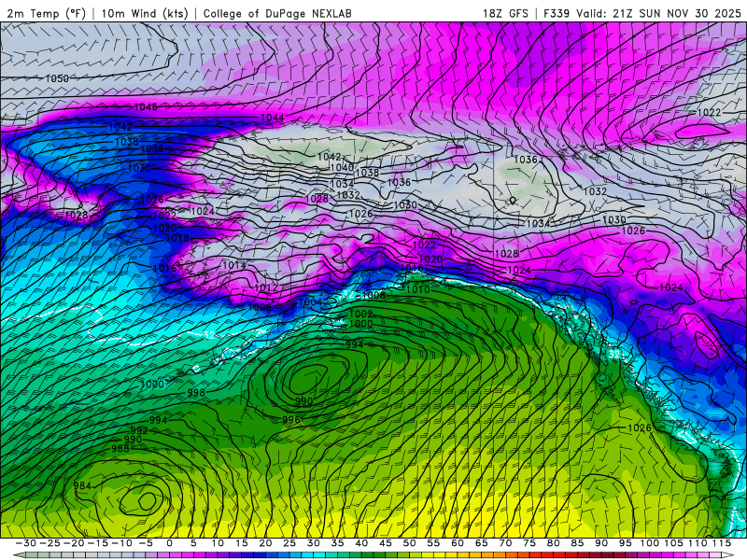Click the "F339 Valid: 21Z SUN NOV 30 2025" text
This screenshot has width=747, height=560.
(x=641, y=13)
